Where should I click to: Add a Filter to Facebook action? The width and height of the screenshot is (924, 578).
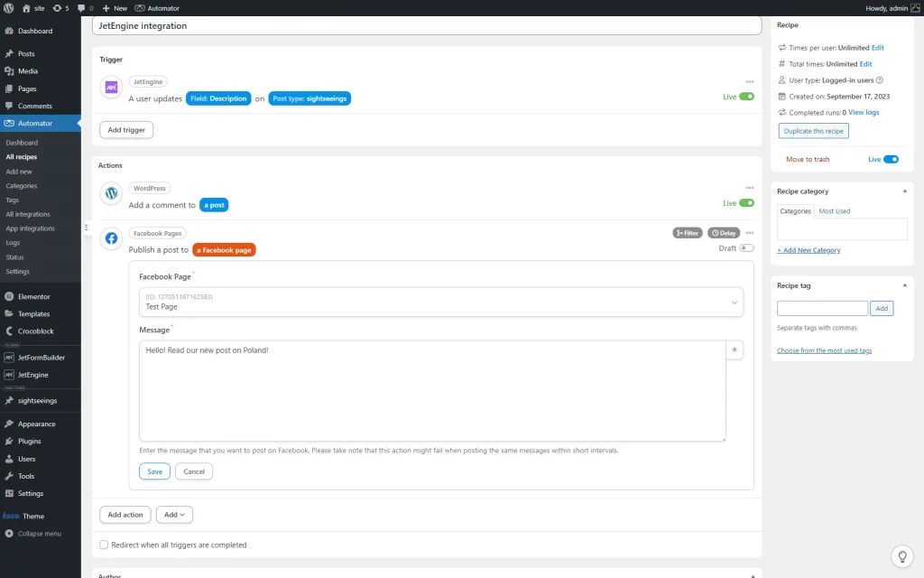click(687, 233)
